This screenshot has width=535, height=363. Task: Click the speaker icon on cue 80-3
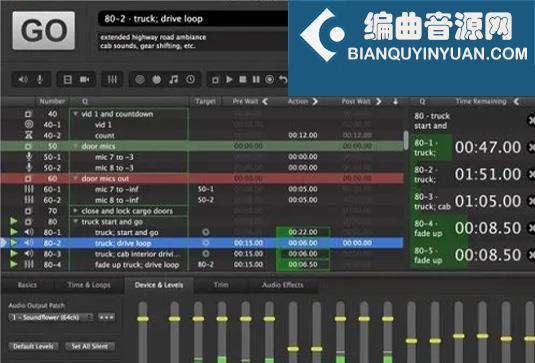[29, 254]
